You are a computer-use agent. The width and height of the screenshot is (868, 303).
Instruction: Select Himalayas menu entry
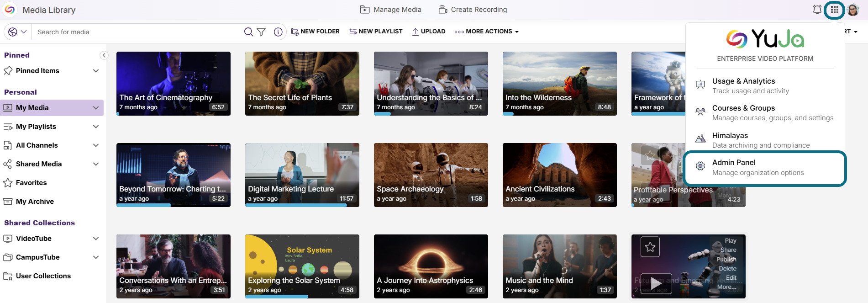tap(765, 140)
